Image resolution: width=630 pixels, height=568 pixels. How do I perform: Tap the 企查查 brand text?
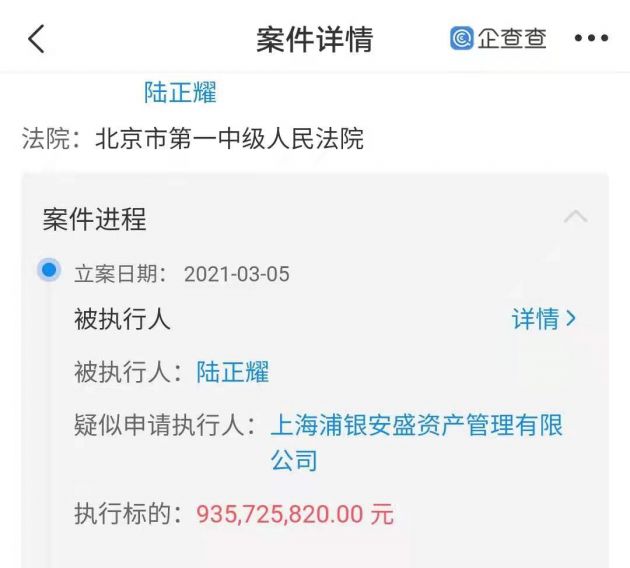pos(512,39)
